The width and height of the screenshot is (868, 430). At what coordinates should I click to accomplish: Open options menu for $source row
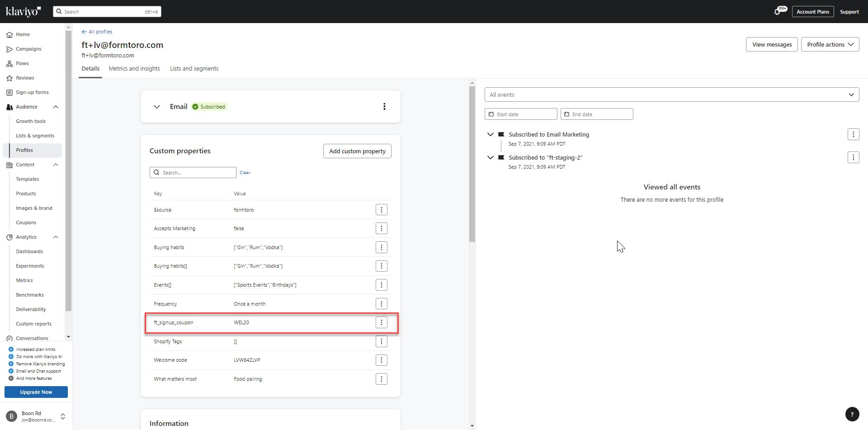pyautogui.click(x=382, y=210)
